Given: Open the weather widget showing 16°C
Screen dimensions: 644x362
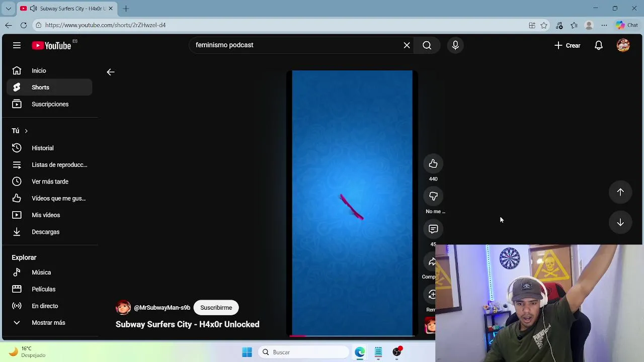Looking at the screenshot, I should pyautogui.click(x=27, y=352).
